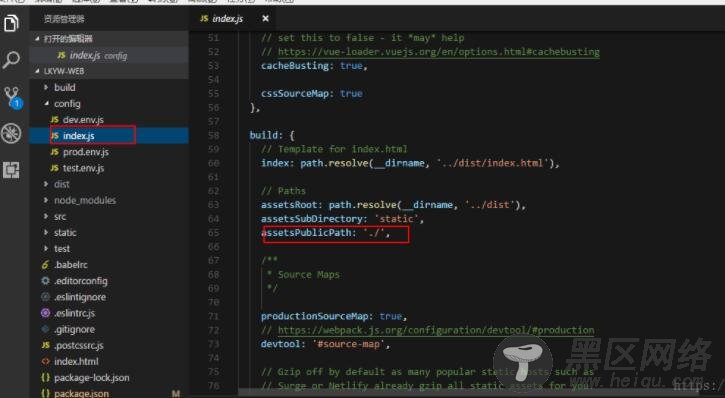
Task: Click the assetsRoot path.resolve line
Action: (x=393, y=205)
